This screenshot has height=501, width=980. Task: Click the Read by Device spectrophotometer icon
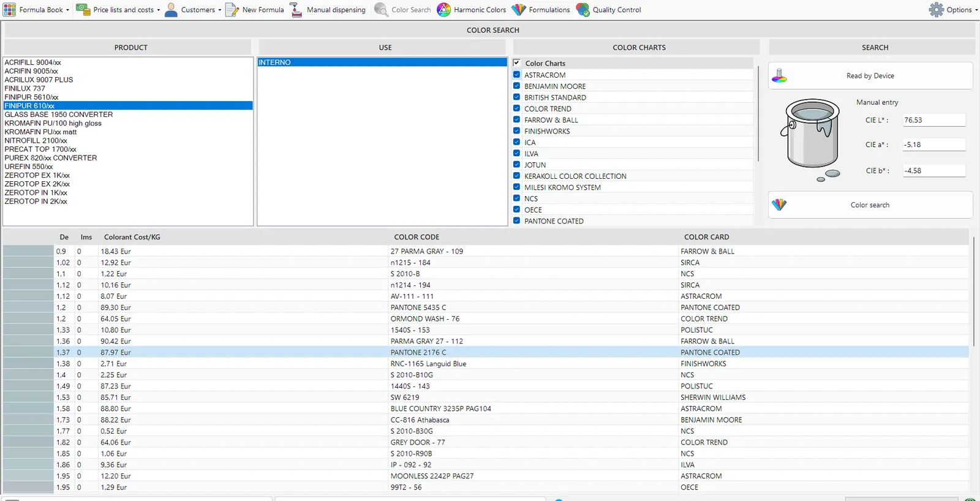pos(779,76)
